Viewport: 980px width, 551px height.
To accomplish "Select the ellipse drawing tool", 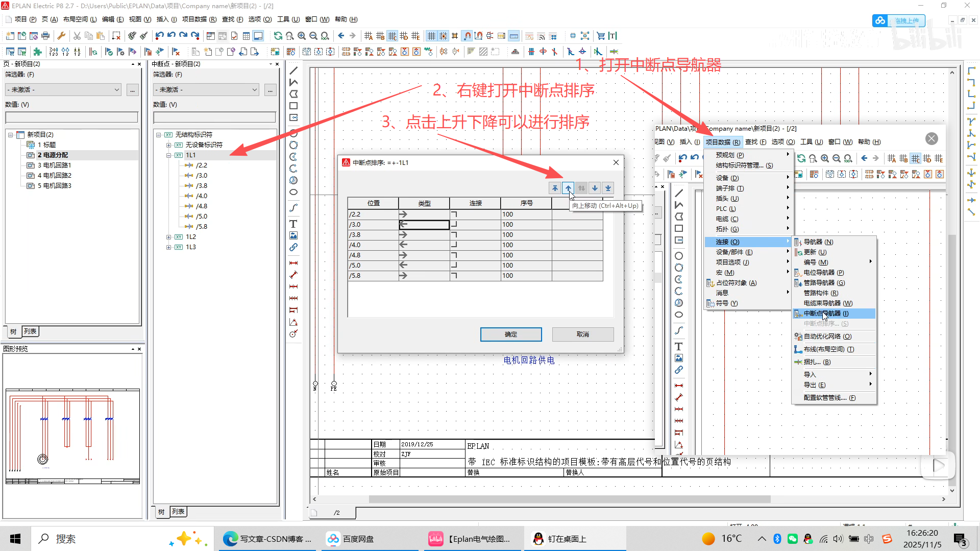I will [293, 192].
